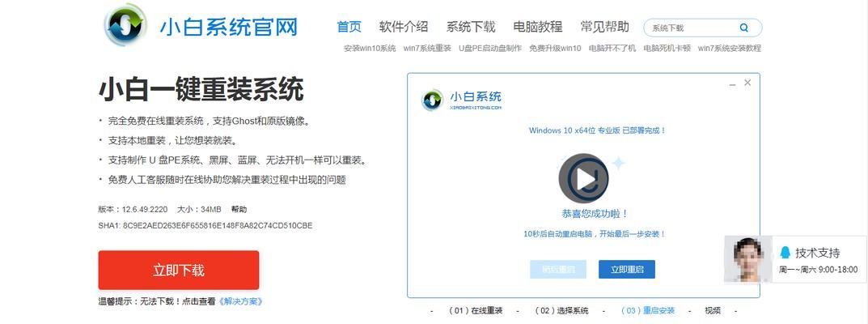Click the 大小：34MB text
Screen dimensions: 868x324
pyautogui.click(x=199, y=209)
